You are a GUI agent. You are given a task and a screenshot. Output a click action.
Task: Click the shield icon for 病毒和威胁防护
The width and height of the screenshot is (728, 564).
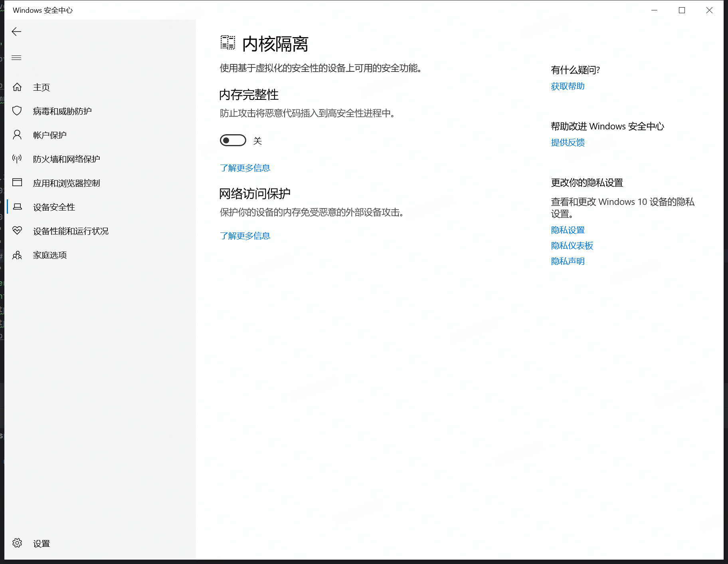17,111
